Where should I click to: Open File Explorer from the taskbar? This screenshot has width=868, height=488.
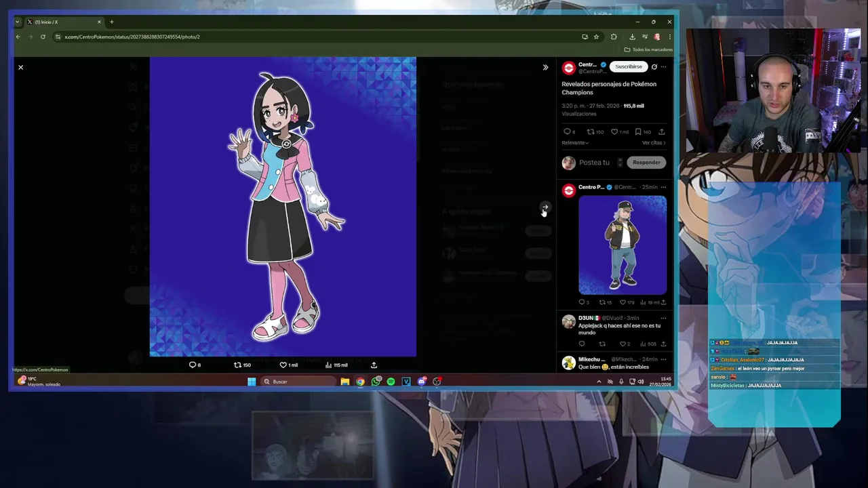pos(345,382)
